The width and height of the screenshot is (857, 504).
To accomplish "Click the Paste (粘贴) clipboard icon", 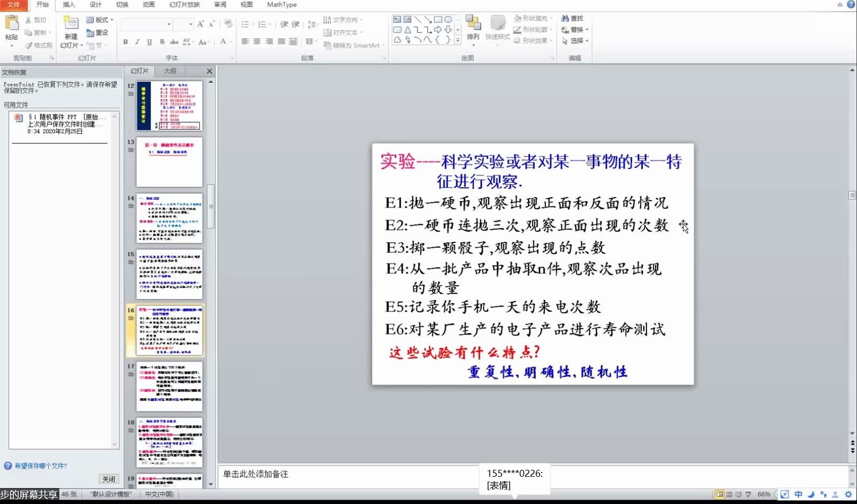I will pos(11,23).
